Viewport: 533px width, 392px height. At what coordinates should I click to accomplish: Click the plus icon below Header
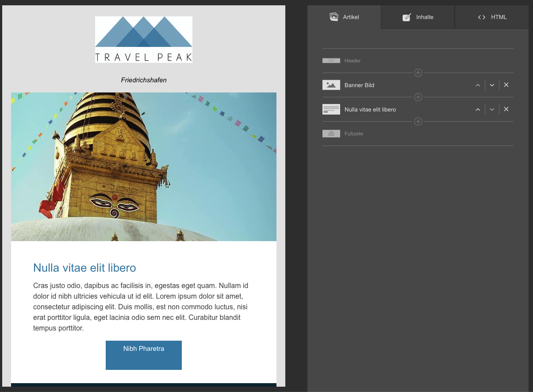418,73
